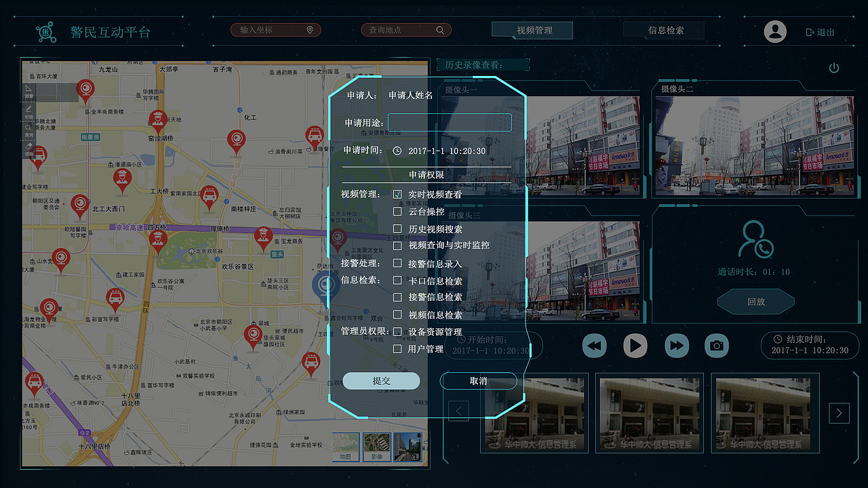
Task: Select the 标绘 plotting map tool
Action: tap(28, 111)
